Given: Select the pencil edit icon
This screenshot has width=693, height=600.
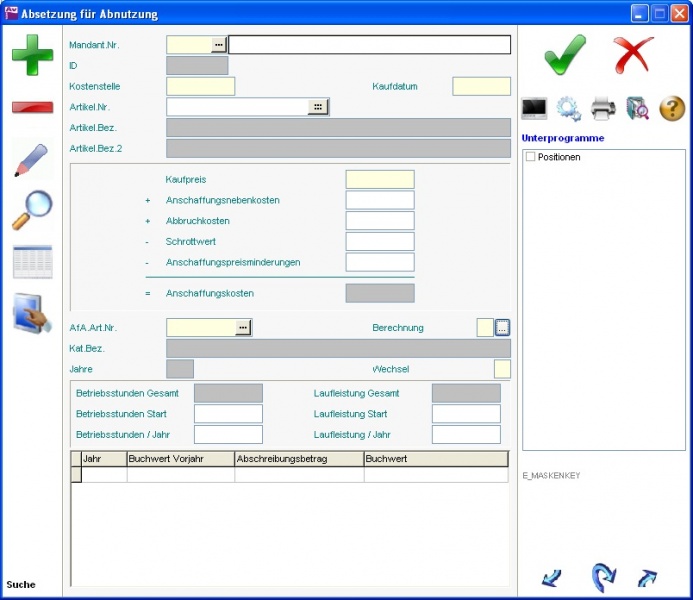Looking at the screenshot, I should point(32,160).
